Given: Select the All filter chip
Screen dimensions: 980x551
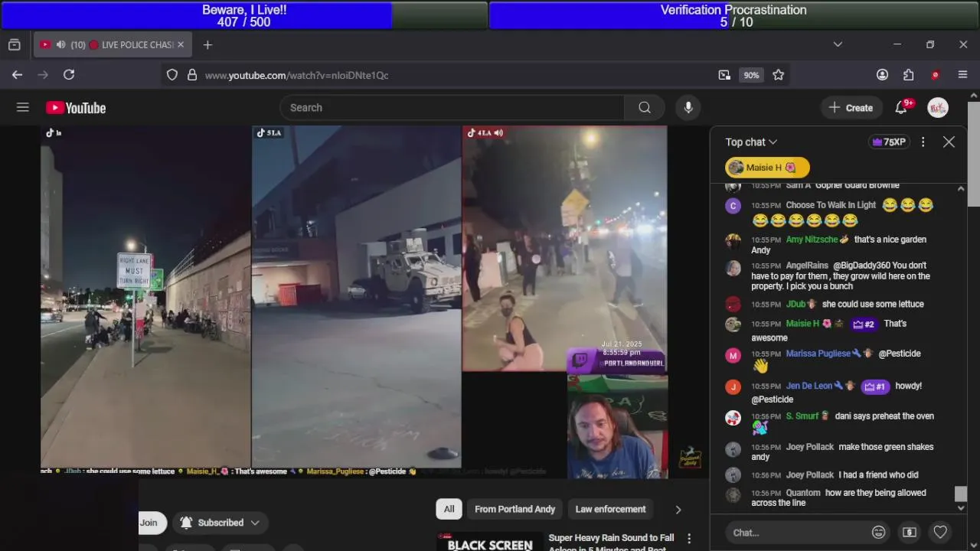Looking at the screenshot, I should point(449,509).
